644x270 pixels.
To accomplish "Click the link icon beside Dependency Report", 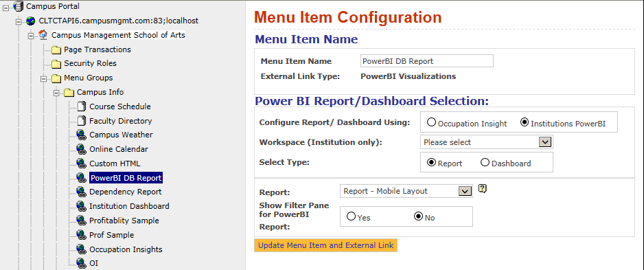I will coord(81,192).
